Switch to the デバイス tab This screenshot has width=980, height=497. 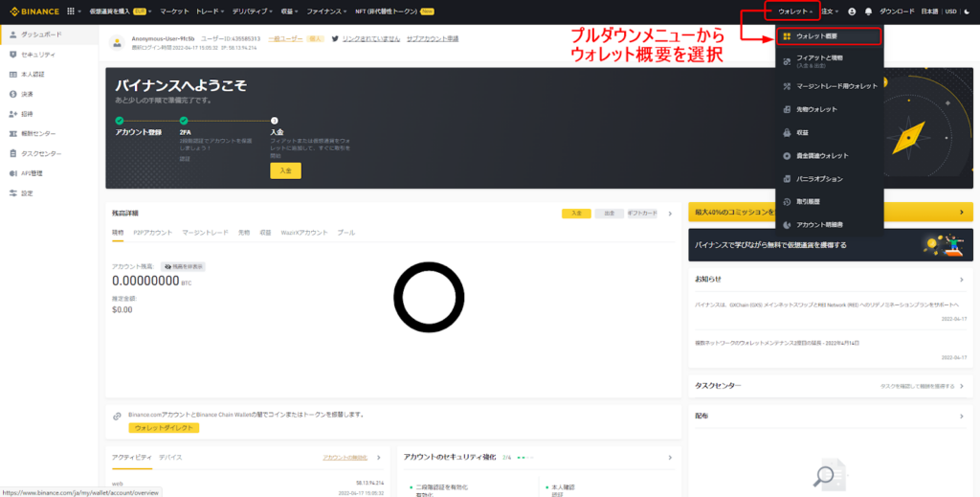[x=170, y=458]
